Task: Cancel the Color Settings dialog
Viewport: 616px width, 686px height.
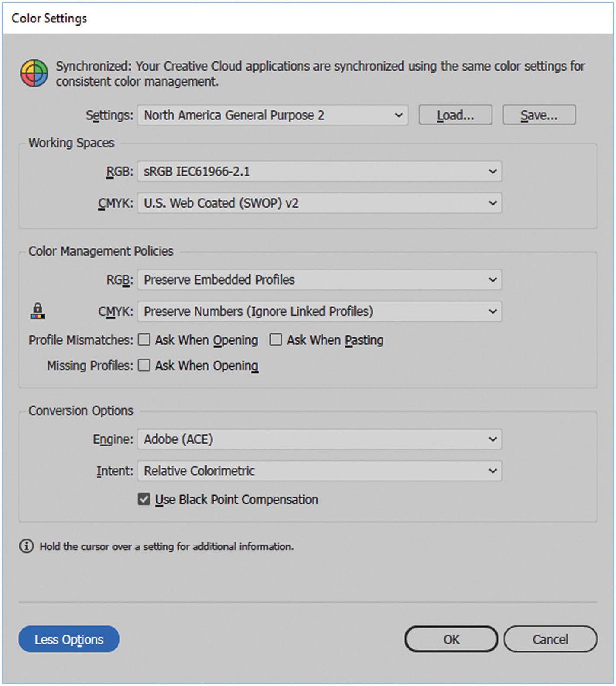Action: (550, 639)
